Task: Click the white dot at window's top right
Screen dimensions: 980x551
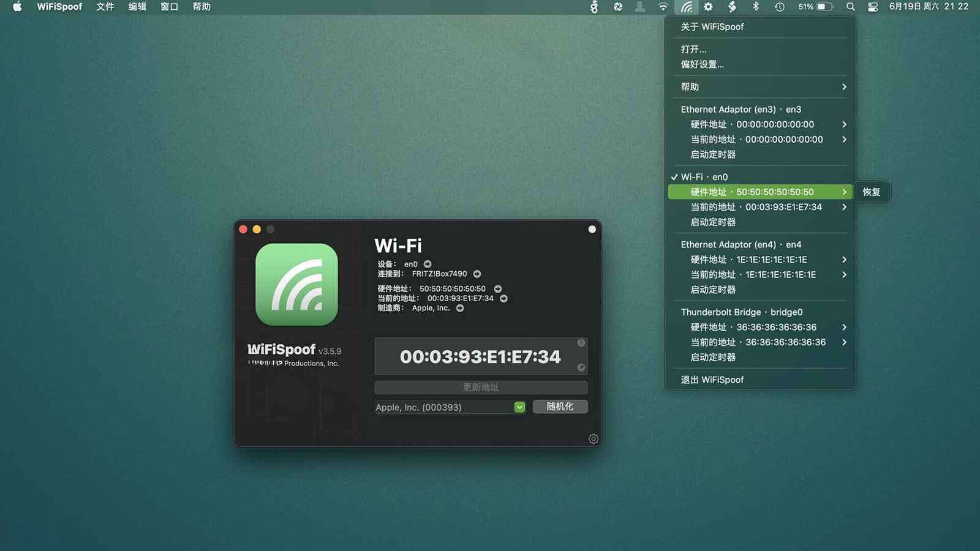Action: 592,229
